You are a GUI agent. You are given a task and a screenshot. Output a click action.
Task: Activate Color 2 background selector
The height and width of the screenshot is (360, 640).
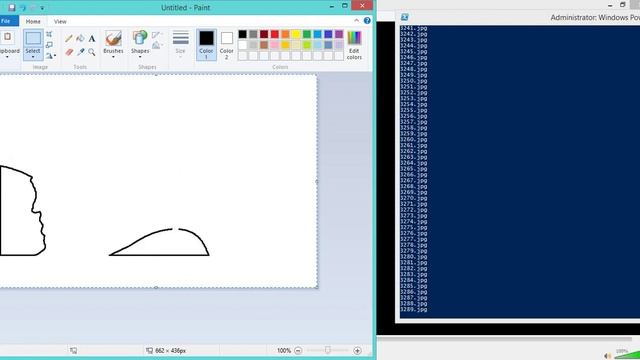tap(227, 44)
